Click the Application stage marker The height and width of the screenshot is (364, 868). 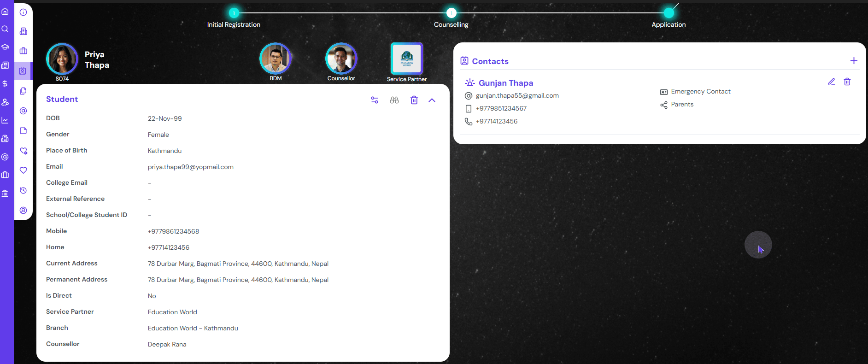click(669, 13)
